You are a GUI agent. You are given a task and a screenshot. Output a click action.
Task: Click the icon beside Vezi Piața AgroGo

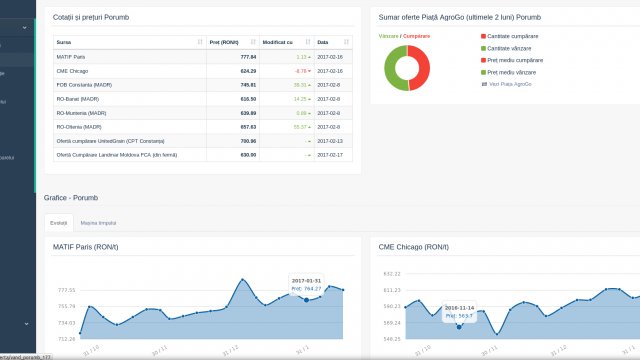tap(484, 84)
